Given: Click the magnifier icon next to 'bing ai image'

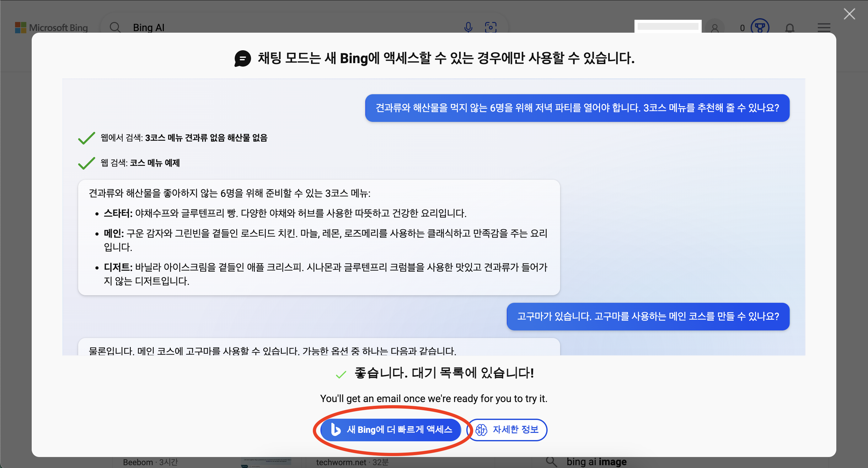Looking at the screenshot, I should pos(551,462).
